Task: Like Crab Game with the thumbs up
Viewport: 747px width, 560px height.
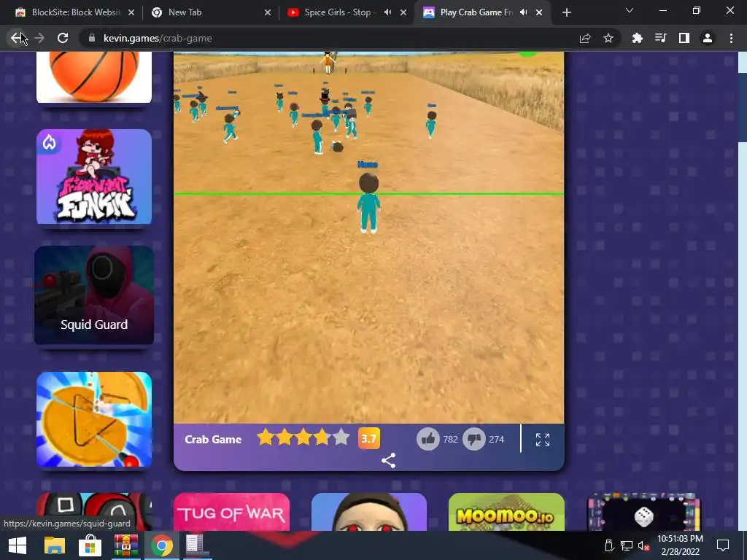Action: pos(427,438)
